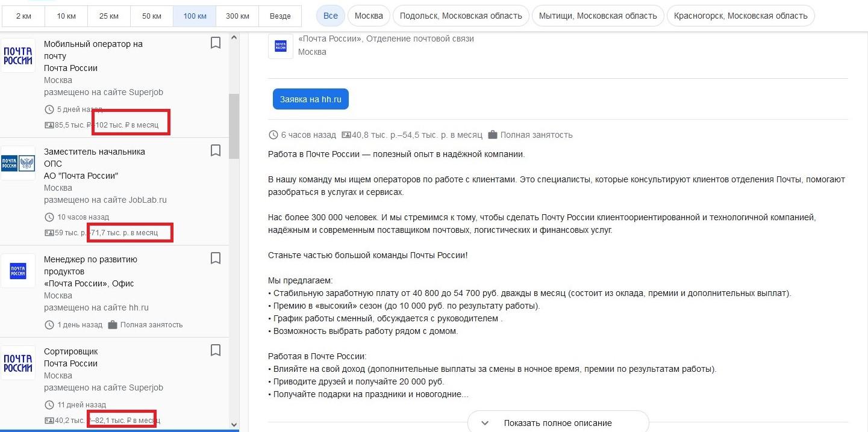This screenshot has width=868, height=432.
Task: Click chevron in Показать полное описание button
Action: click(485, 423)
